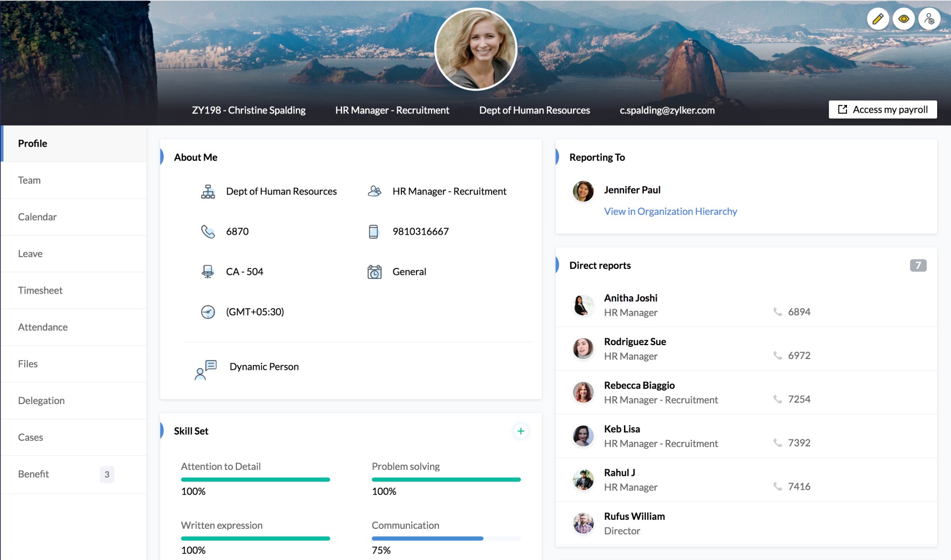Click the Access my payroll button

point(882,109)
